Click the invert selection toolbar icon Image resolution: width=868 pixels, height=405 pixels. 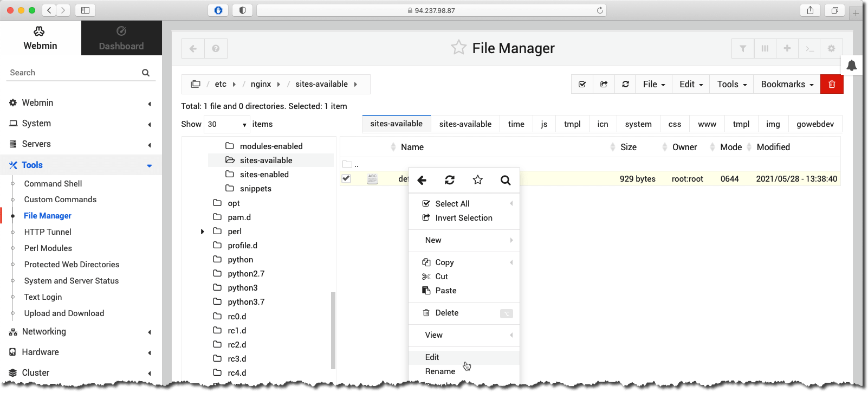click(x=604, y=85)
